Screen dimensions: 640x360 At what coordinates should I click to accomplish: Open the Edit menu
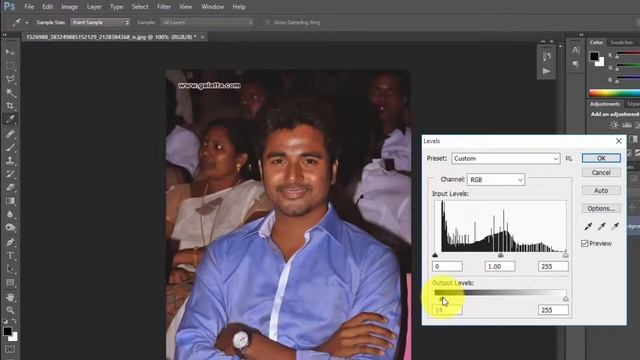point(47,7)
